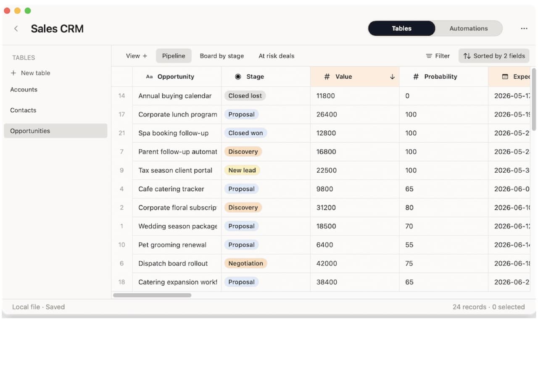
Task: Click the value cell "9800"
Action: point(355,189)
